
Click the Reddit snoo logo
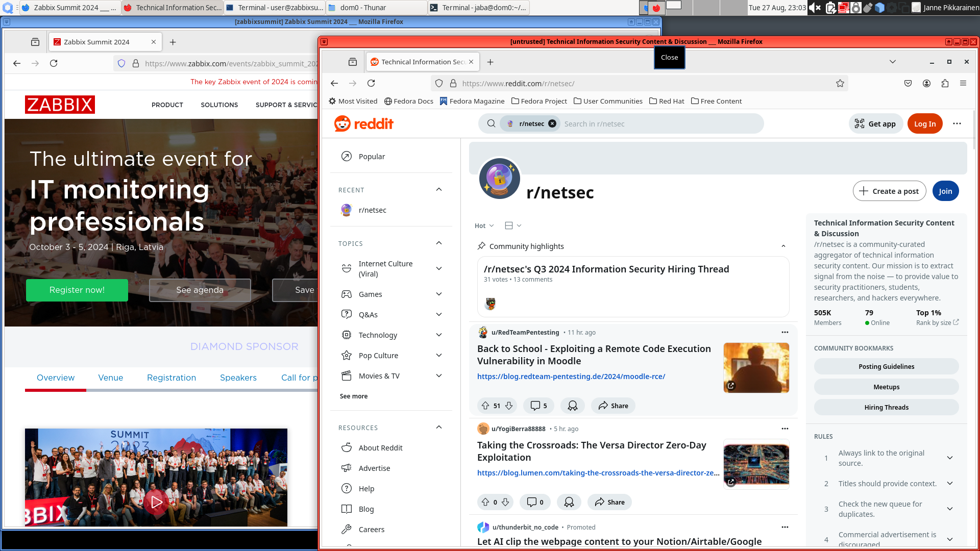click(341, 123)
